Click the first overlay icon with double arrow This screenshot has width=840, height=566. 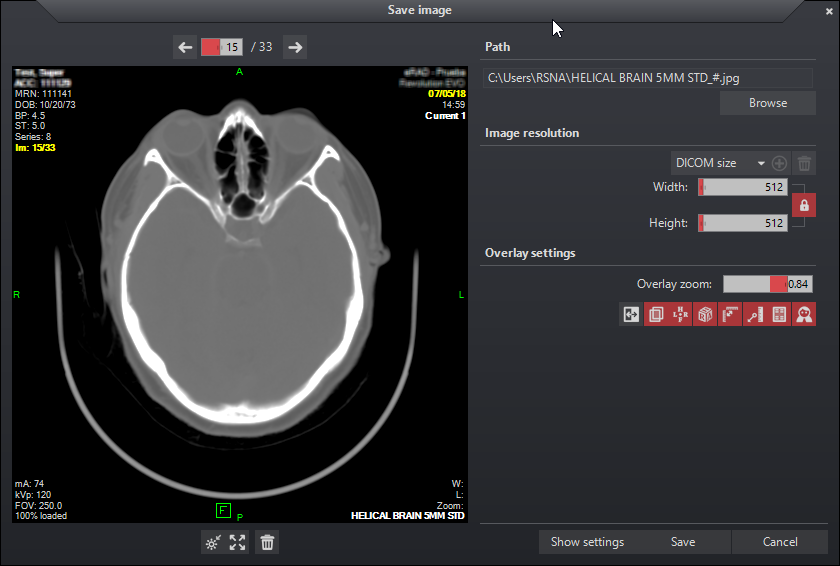[x=631, y=314]
